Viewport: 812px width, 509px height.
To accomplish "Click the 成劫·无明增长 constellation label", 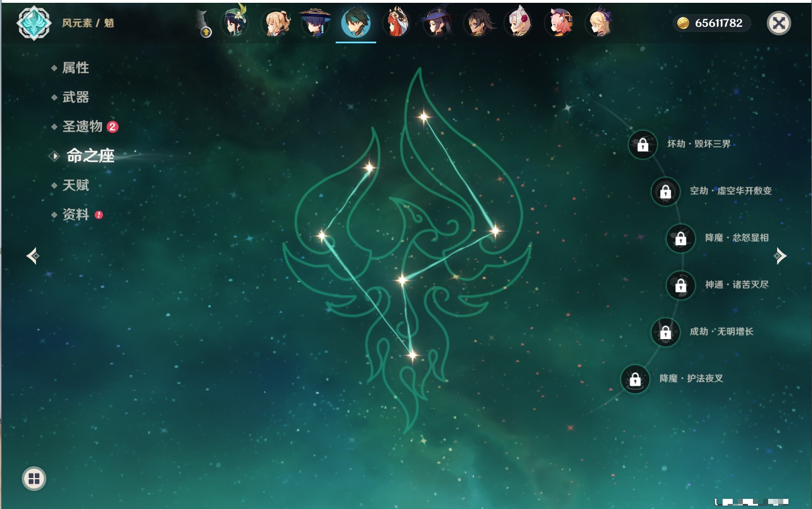I will (x=721, y=331).
